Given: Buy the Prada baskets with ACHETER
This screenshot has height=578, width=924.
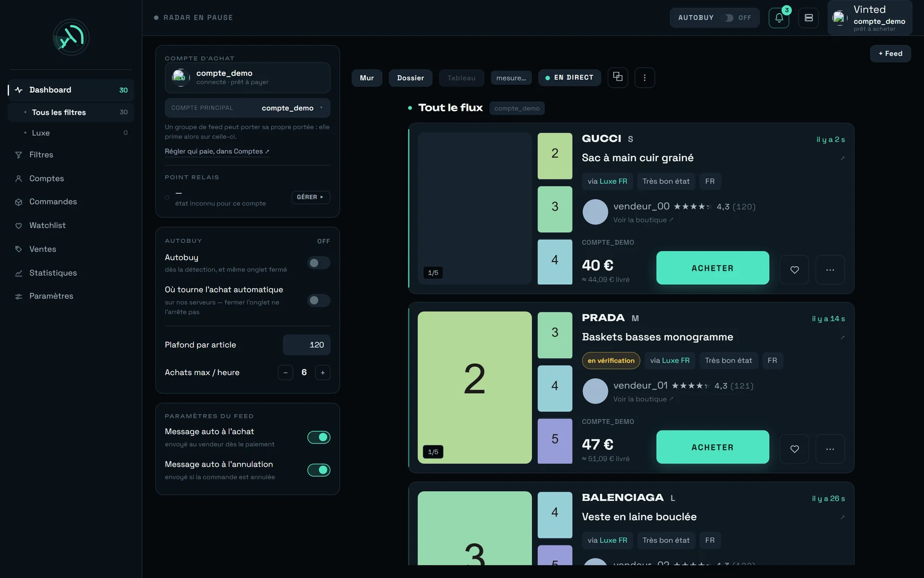Looking at the screenshot, I should (x=712, y=447).
